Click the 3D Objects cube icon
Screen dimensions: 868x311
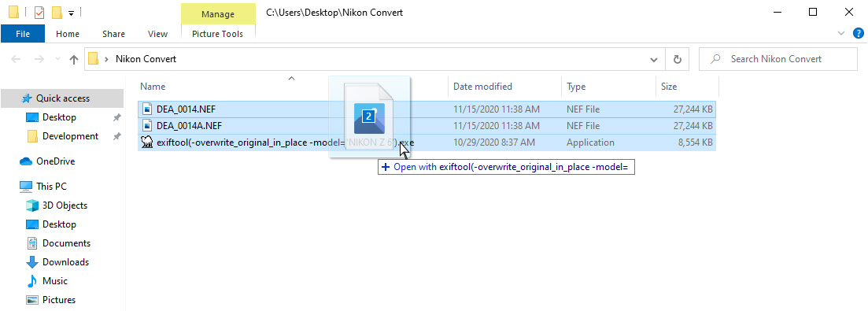32,205
